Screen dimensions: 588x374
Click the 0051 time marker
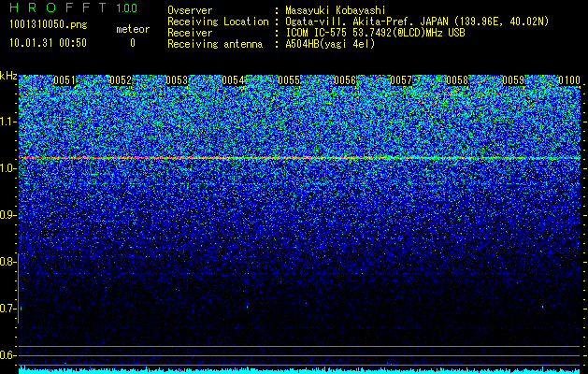65,80
